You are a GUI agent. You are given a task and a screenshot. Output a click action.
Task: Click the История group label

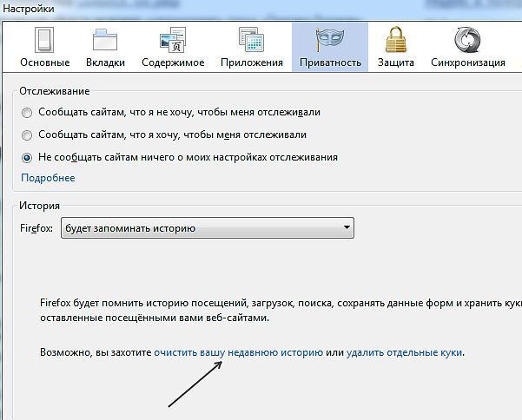pyautogui.click(x=40, y=206)
